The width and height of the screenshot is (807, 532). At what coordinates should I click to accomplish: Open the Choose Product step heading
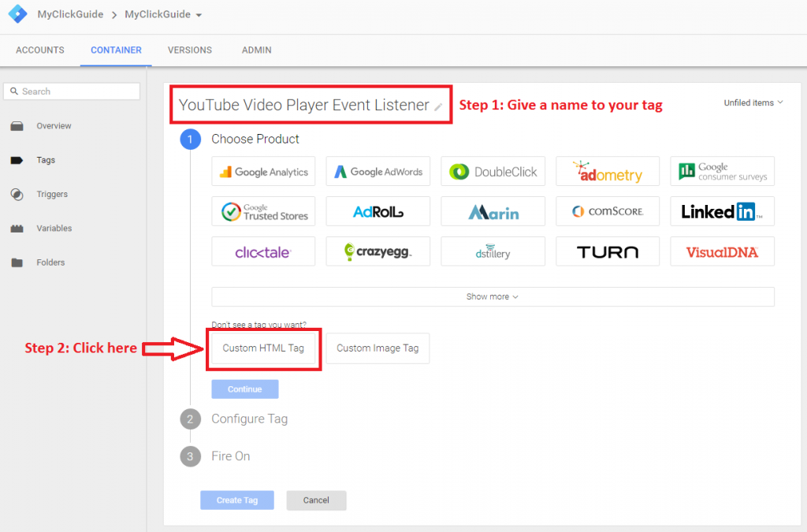pyautogui.click(x=255, y=139)
